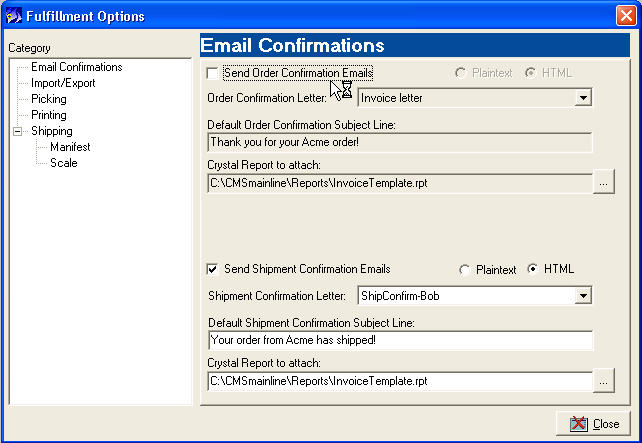642x443 pixels.
Task: Click order Crystal Report path field
Action: click(400, 183)
